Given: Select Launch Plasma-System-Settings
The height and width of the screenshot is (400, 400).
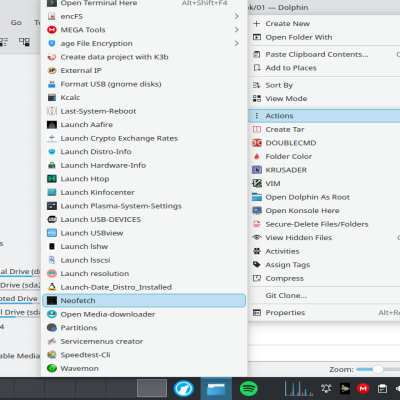Looking at the screenshot, I should coord(144,206).
